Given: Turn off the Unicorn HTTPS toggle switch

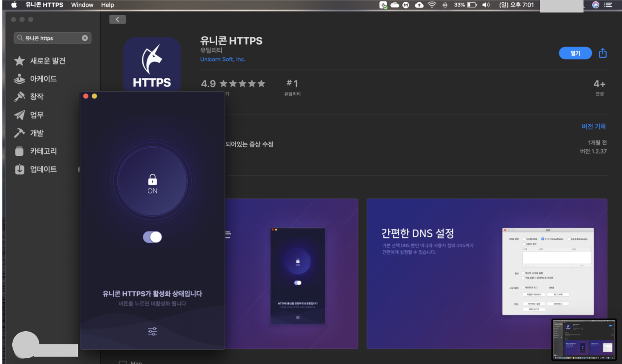Looking at the screenshot, I should point(152,237).
